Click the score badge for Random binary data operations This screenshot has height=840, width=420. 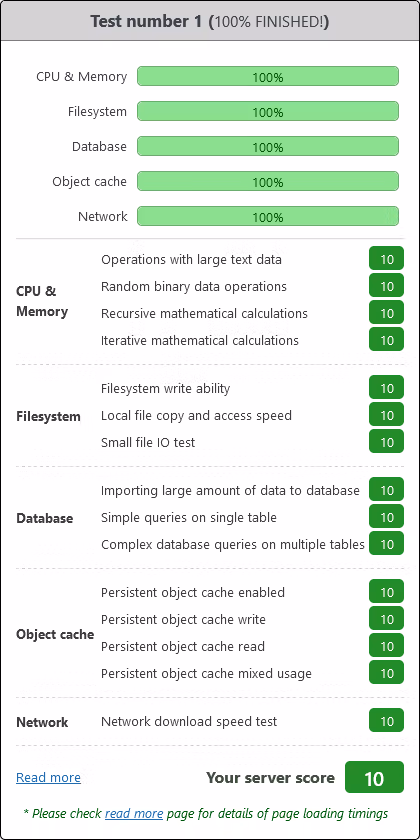386,286
